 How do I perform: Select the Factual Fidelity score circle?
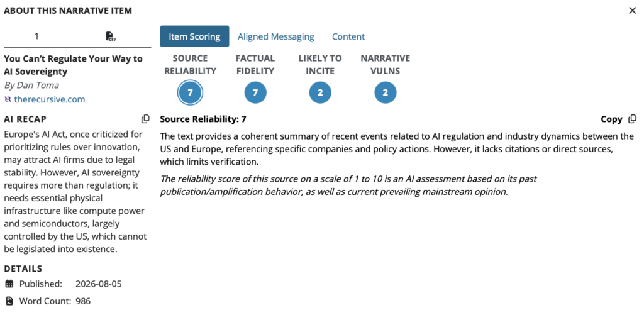pyautogui.click(x=255, y=92)
